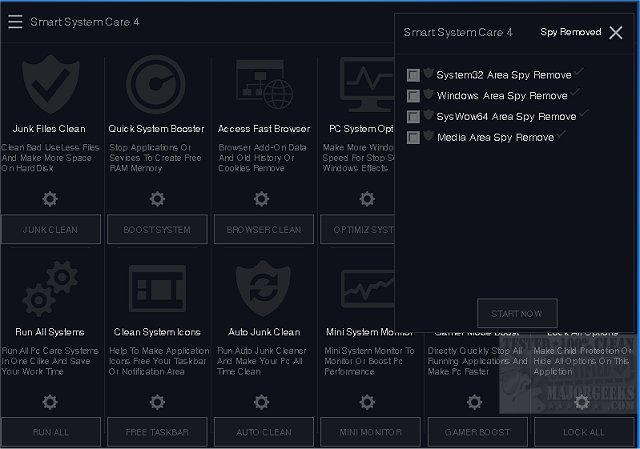Click shield icon beside SysWow64 Area Spy Remove

click(428, 115)
